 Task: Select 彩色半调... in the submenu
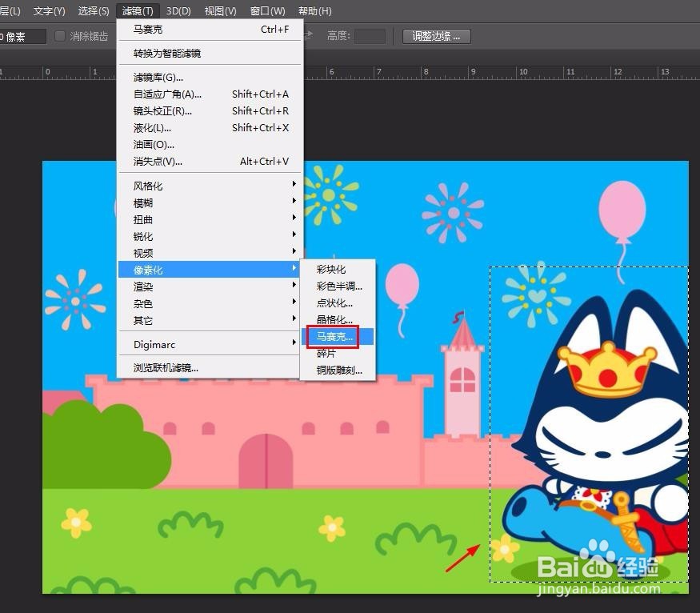pos(338,286)
